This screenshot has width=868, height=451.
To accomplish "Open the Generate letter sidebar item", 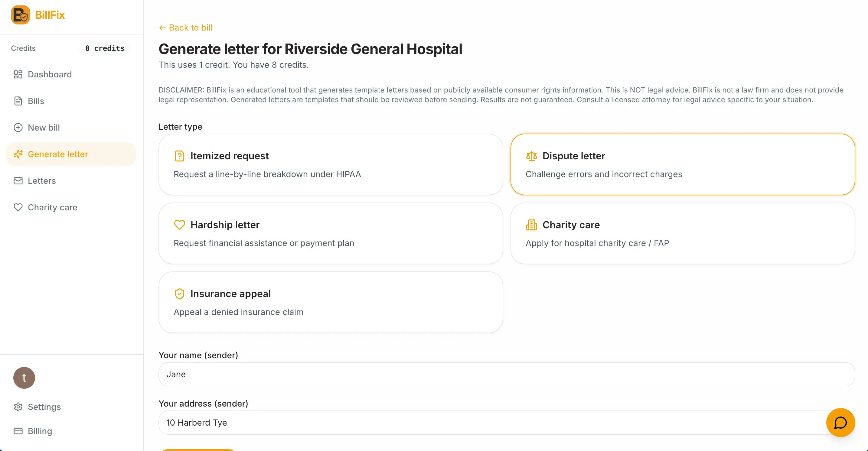I will tap(58, 154).
